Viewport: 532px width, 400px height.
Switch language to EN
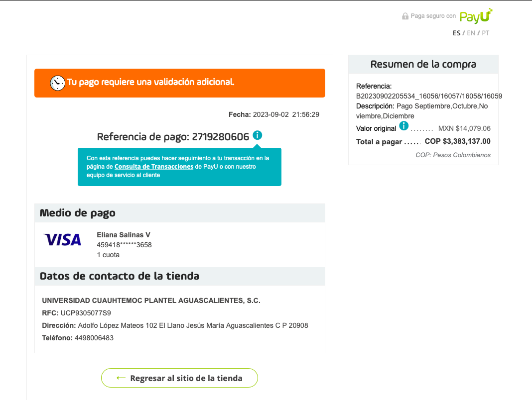click(x=471, y=33)
